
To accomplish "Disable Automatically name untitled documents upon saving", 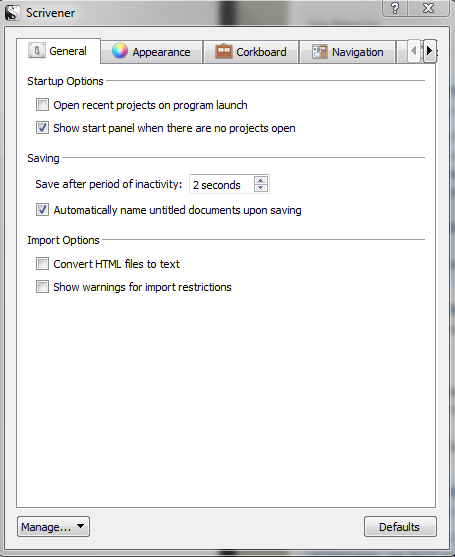I will (42, 210).
